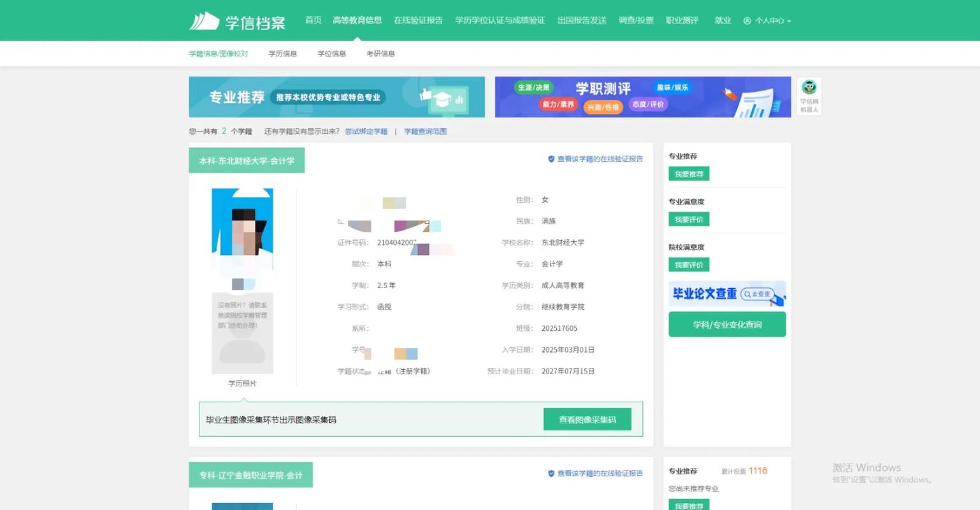Open the 就业 menu
Screen dimensions: 980x510
click(723, 20)
